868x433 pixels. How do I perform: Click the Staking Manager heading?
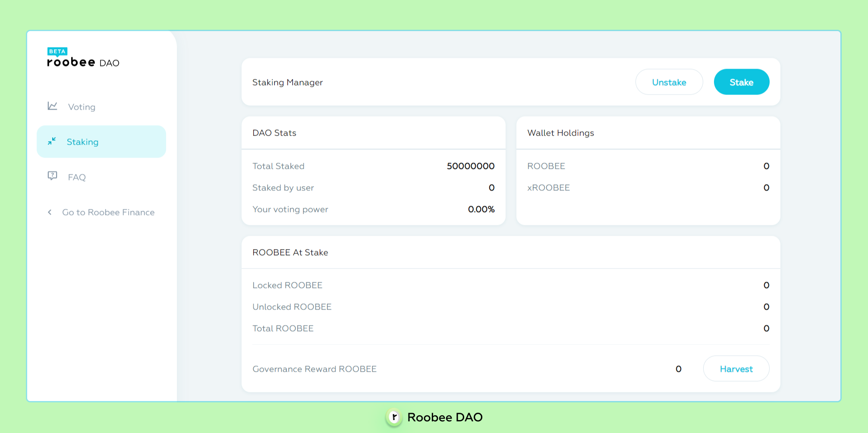287,82
